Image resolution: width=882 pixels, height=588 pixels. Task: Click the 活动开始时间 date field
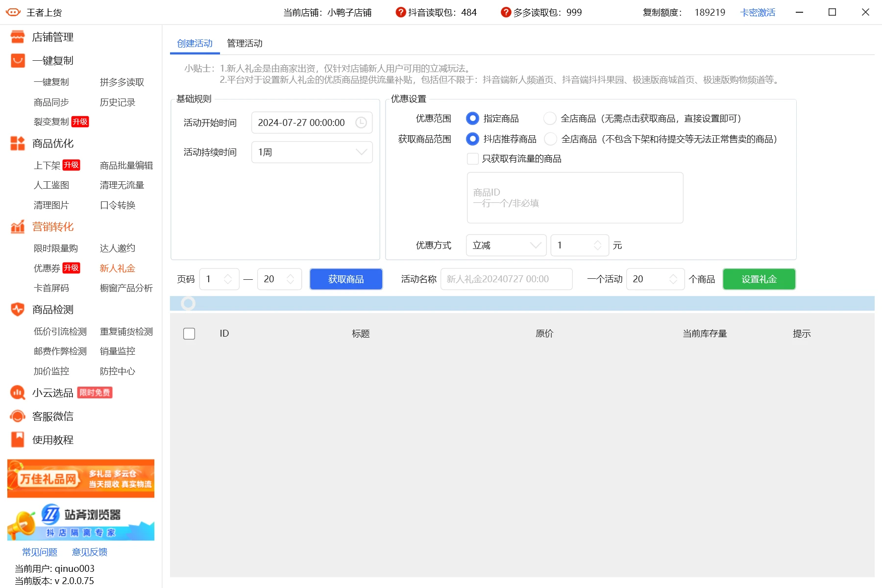click(312, 122)
